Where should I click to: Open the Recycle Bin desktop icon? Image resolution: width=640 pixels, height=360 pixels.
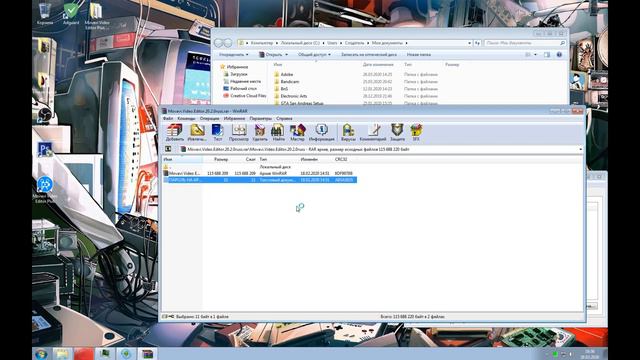point(45,13)
